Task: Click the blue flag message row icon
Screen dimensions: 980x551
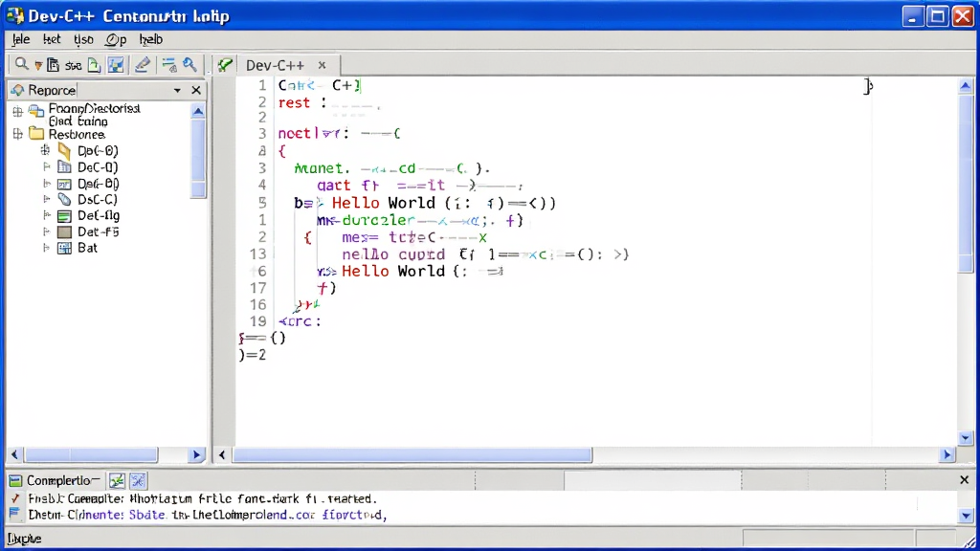Action: click(15, 514)
